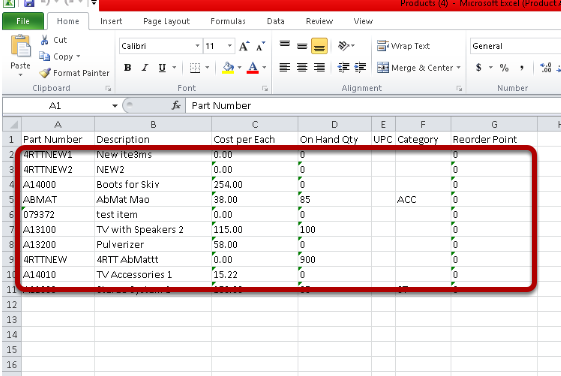This screenshot has width=561, height=376.
Task: Switch to the Formulas tab
Action: coord(228,21)
